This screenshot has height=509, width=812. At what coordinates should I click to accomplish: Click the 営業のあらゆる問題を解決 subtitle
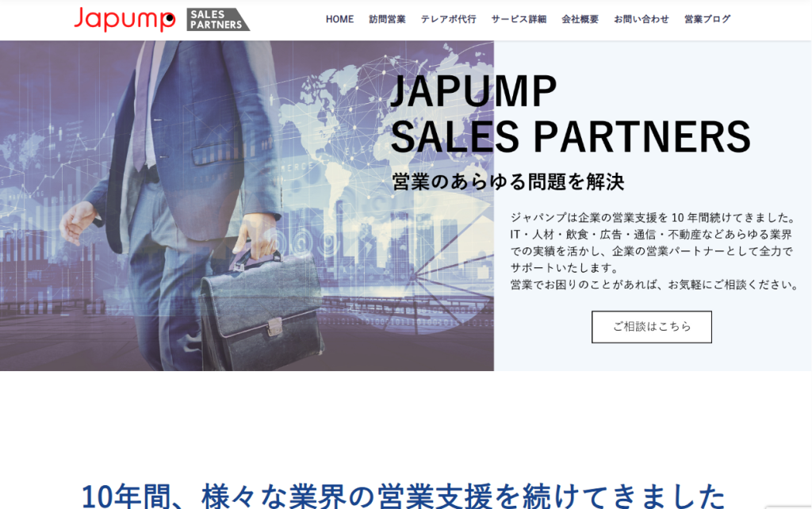click(x=508, y=182)
